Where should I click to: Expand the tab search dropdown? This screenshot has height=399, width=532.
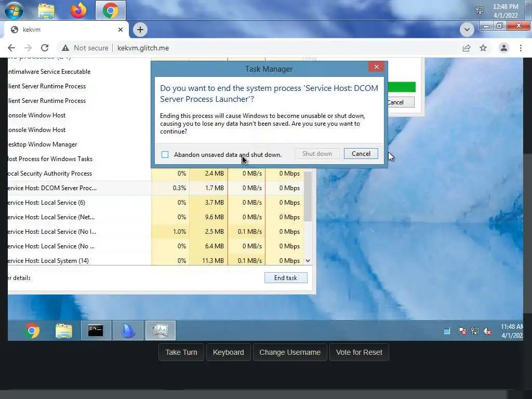pos(467,30)
